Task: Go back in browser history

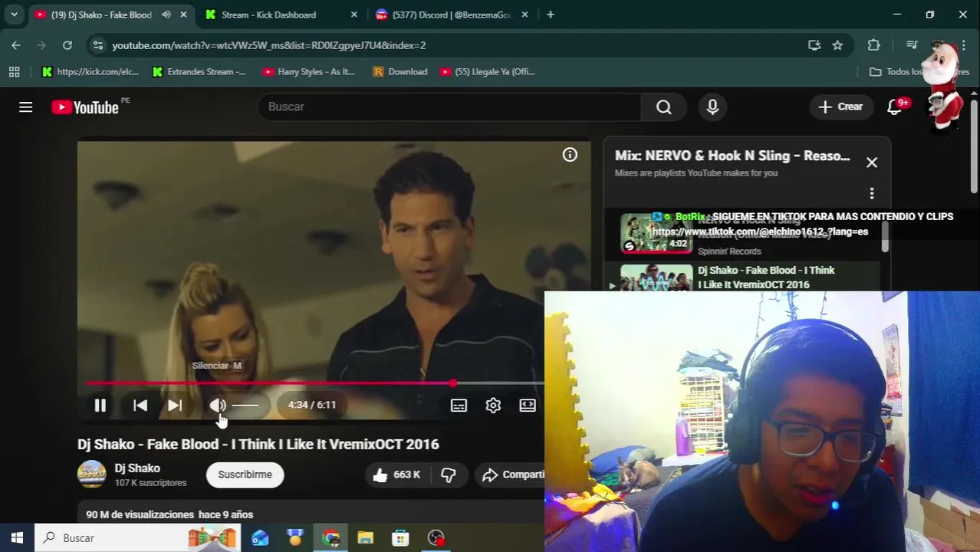Action: (x=16, y=45)
